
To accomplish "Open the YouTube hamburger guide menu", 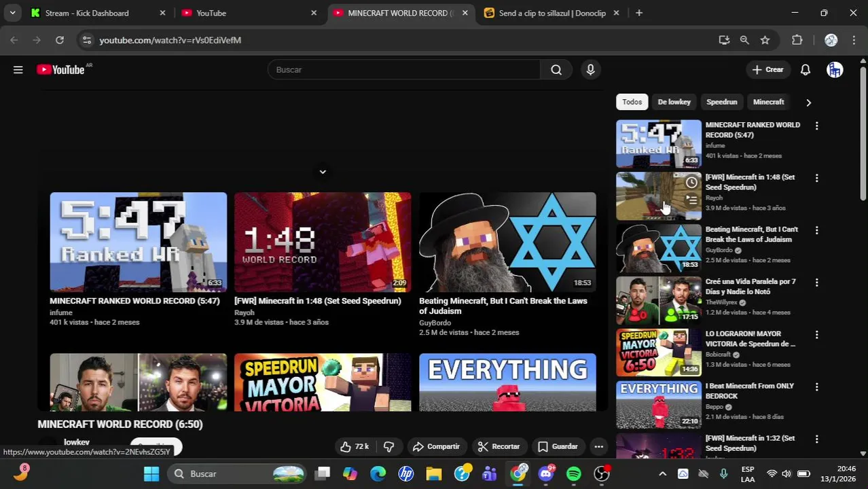I will [x=18, y=69].
